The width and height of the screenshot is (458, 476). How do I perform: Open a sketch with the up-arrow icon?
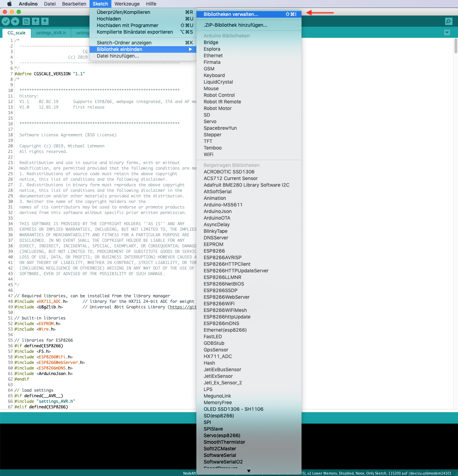[x=35, y=22]
